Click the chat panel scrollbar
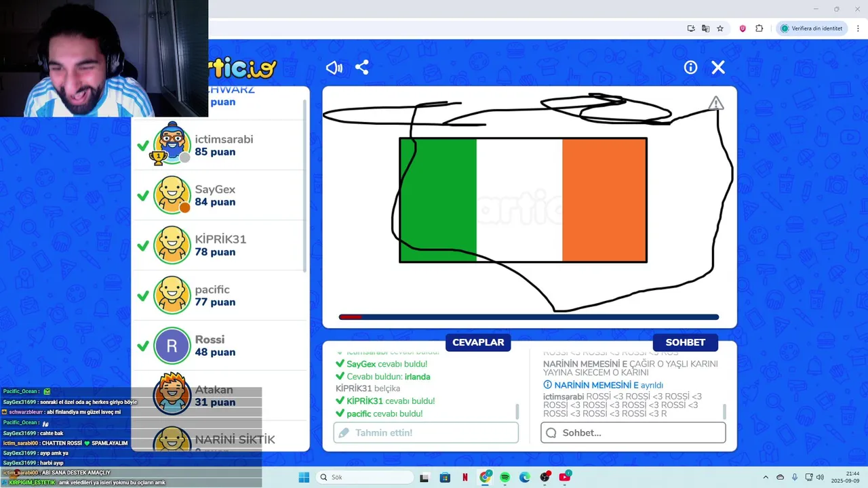Viewport: 868px width, 488px height. click(724, 411)
